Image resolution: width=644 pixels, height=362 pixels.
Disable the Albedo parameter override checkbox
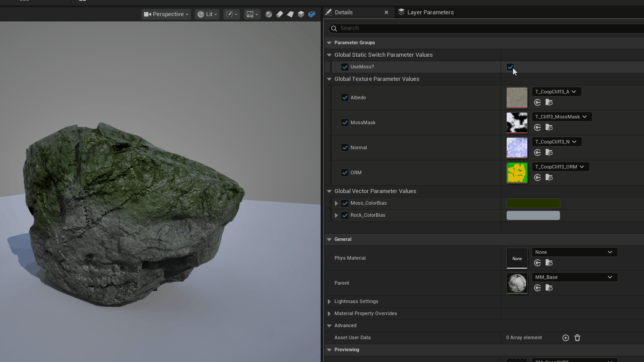pos(345,97)
